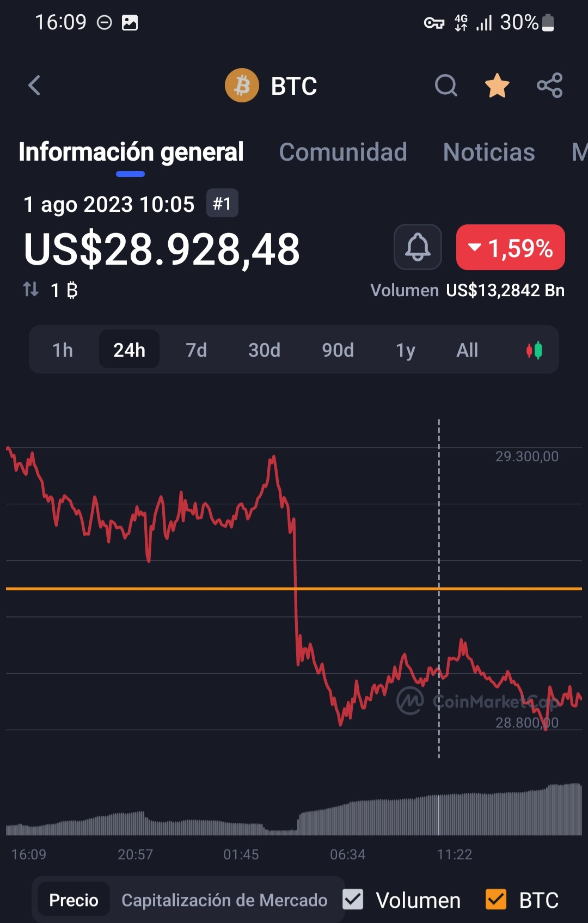Open the Noticias tab
Screen dimensions: 588x923
click(489, 152)
